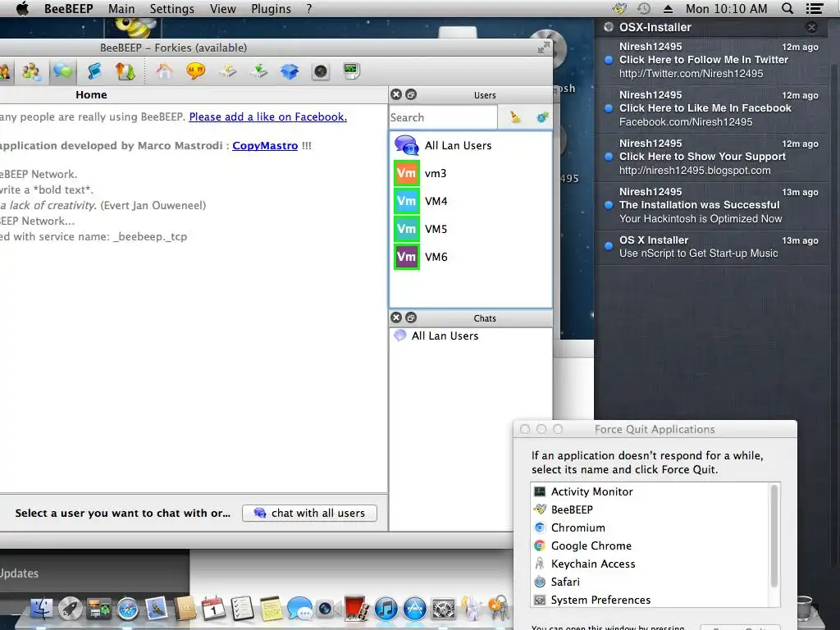This screenshot has height=630, width=840.
Task: Open the ? help menu
Action: point(309,8)
